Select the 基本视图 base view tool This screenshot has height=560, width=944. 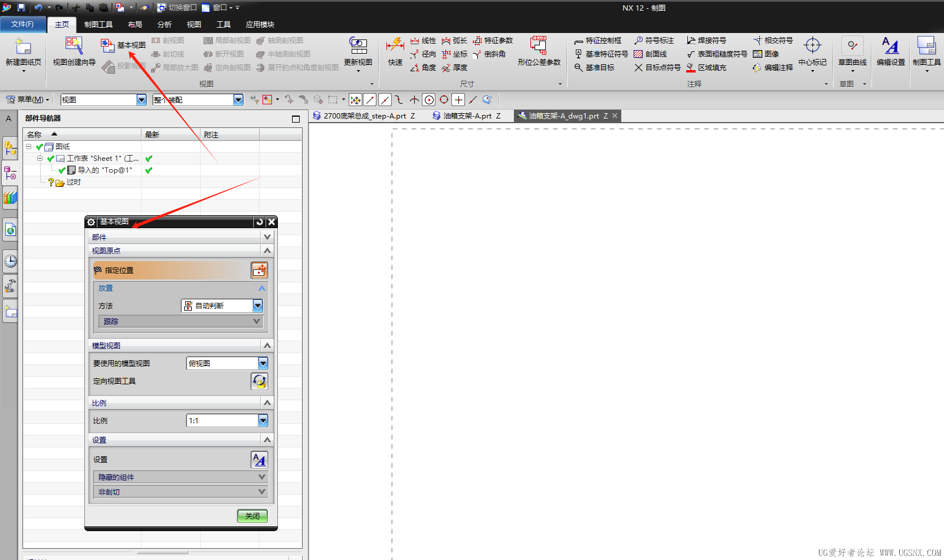coord(123,45)
